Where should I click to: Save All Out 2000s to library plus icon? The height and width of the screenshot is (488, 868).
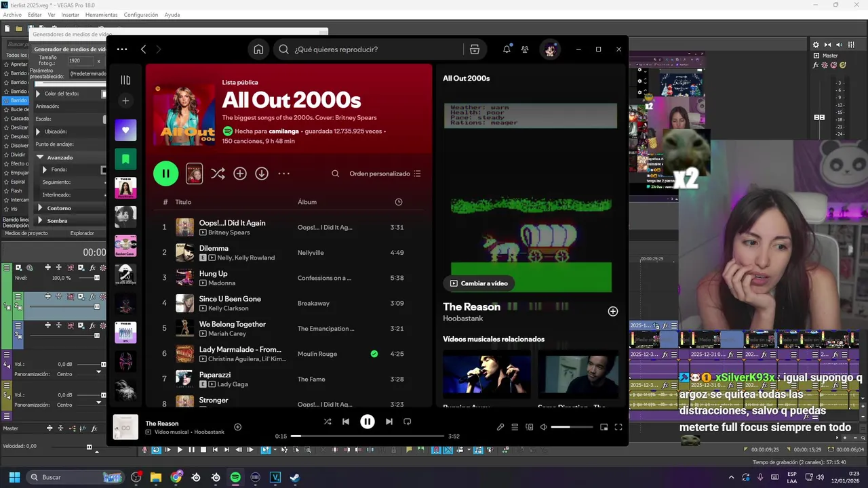coord(240,174)
